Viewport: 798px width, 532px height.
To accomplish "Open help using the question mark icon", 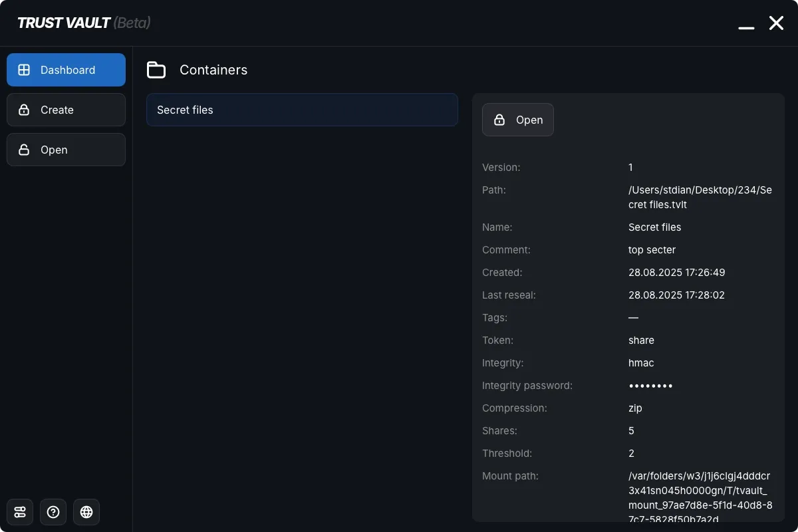I will pos(53,512).
